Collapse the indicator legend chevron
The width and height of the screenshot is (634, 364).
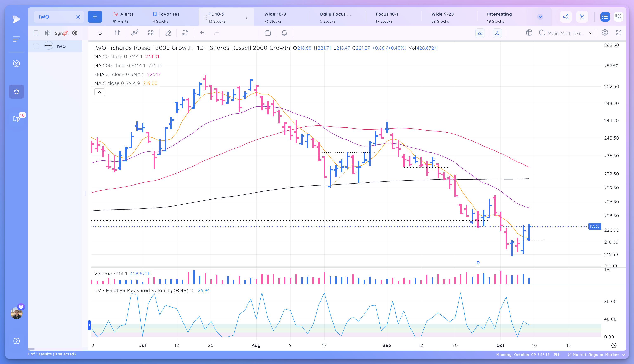click(x=99, y=92)
